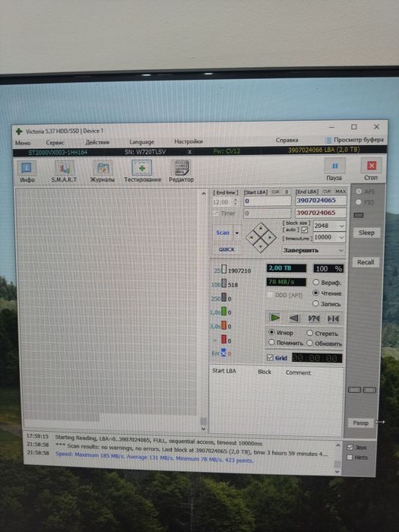Start forward scan with green play arrow

coord(274,318)
